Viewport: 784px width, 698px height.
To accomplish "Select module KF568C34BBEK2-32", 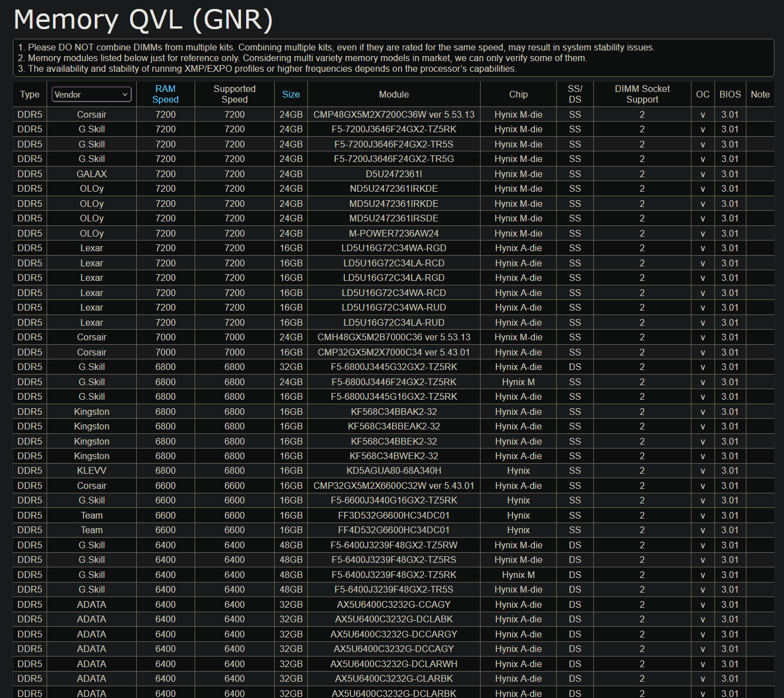I will coord(394,441).
